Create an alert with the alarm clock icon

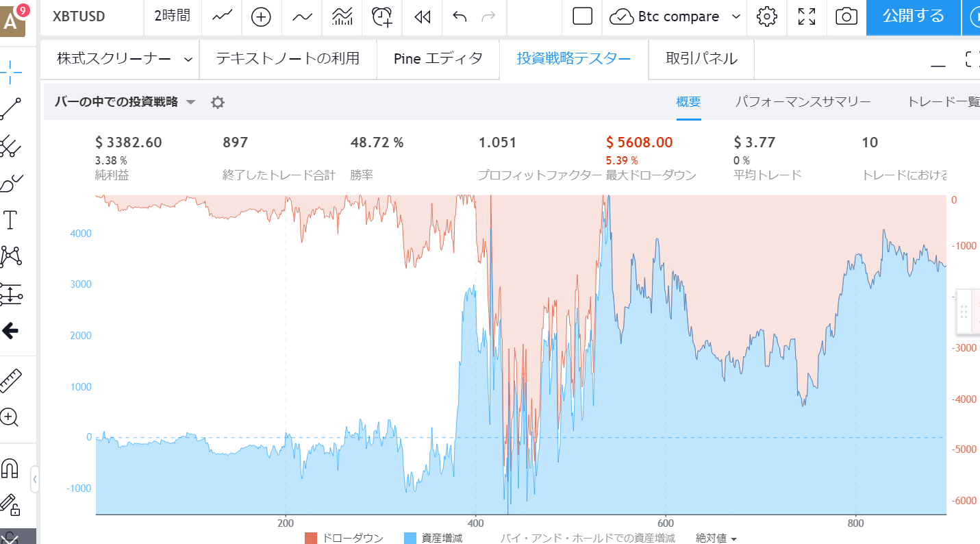382,17
